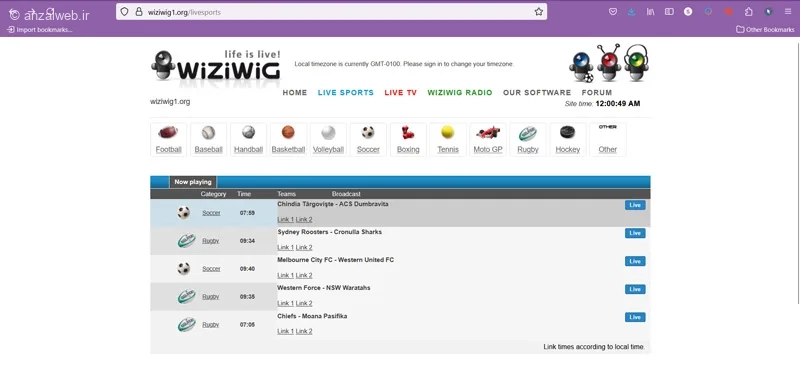Open the browser downloads icon

tap(632, 12)
